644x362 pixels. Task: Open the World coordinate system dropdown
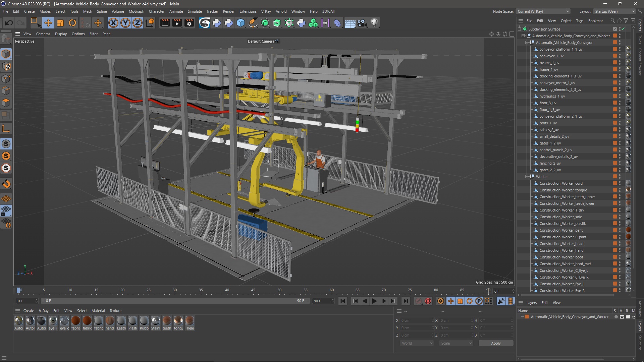(x=417, y=343)
